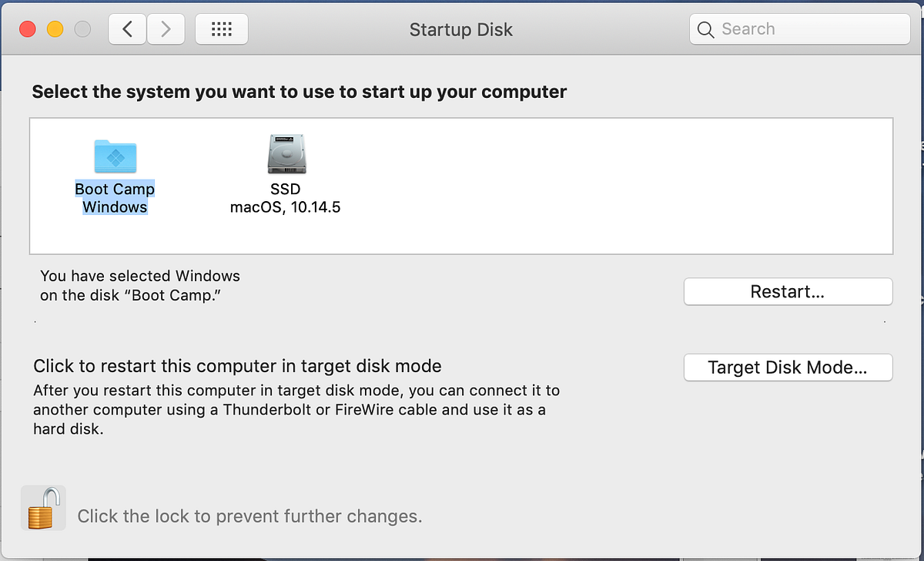Open the Show All preferences grid icon
Viewport: 924px width, 561px height.
[221, 29]
